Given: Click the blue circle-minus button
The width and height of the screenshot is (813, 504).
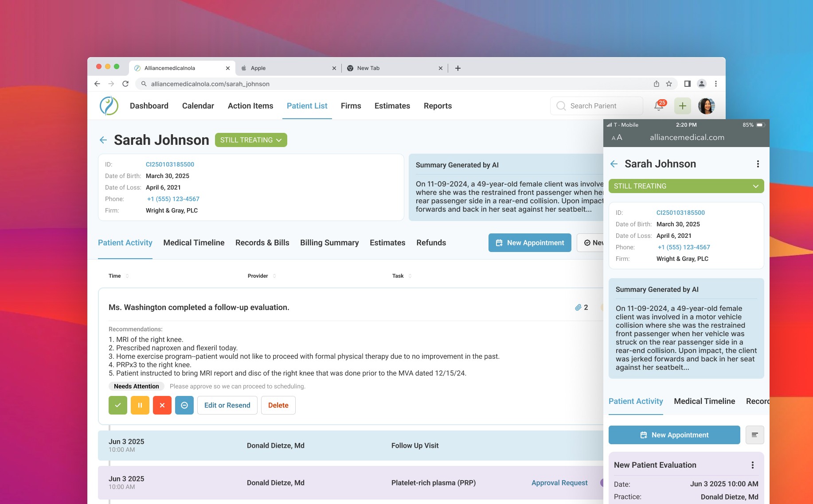Looking at the screenshot, I should 184,405.
